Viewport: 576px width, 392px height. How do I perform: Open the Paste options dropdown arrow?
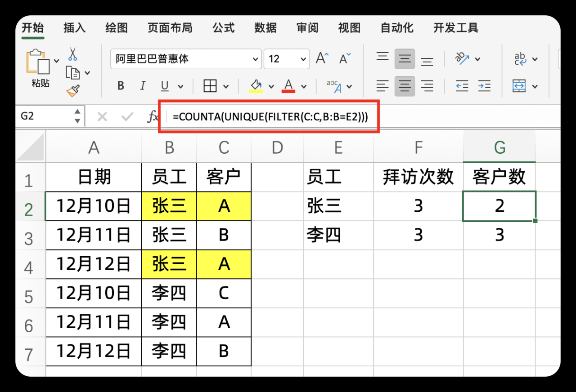56,60
